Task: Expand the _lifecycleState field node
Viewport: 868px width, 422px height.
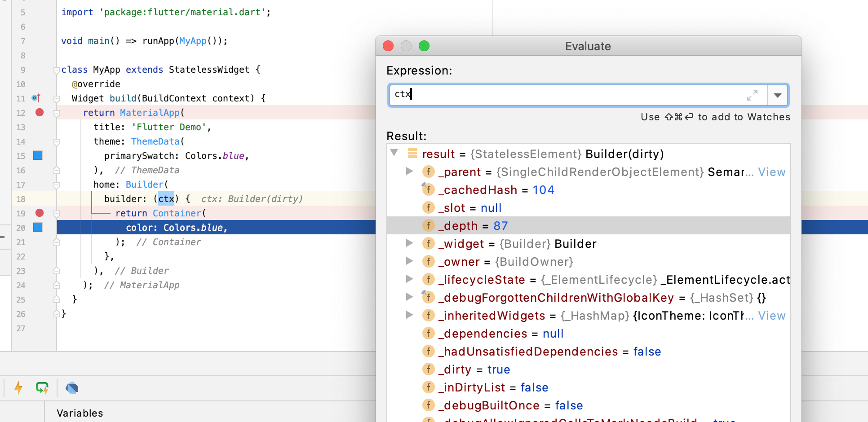Action: [409, 279]
